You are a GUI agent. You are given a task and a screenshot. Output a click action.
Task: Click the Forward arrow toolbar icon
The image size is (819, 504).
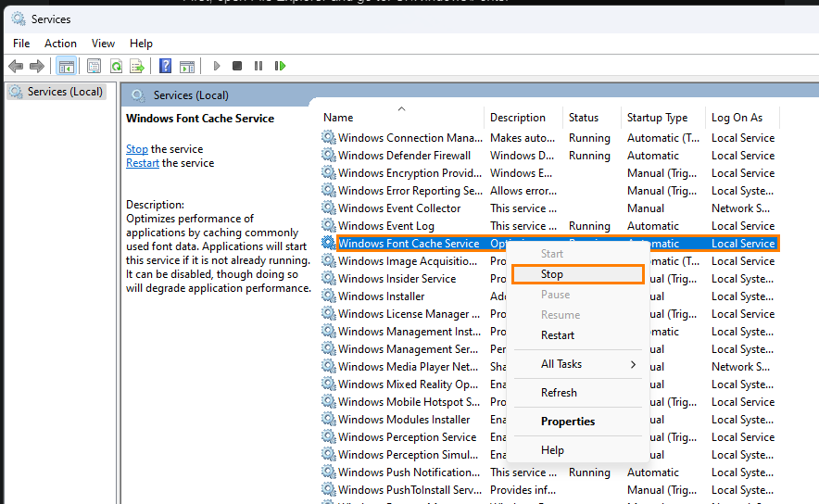click(x=37, y=66)
